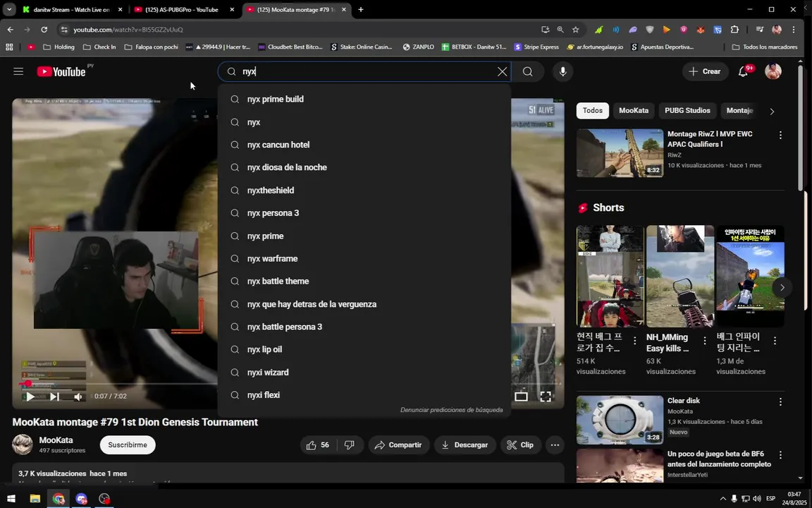
Task: Select suggestion 'nyx battle theme'
Action: coord(364,281)
